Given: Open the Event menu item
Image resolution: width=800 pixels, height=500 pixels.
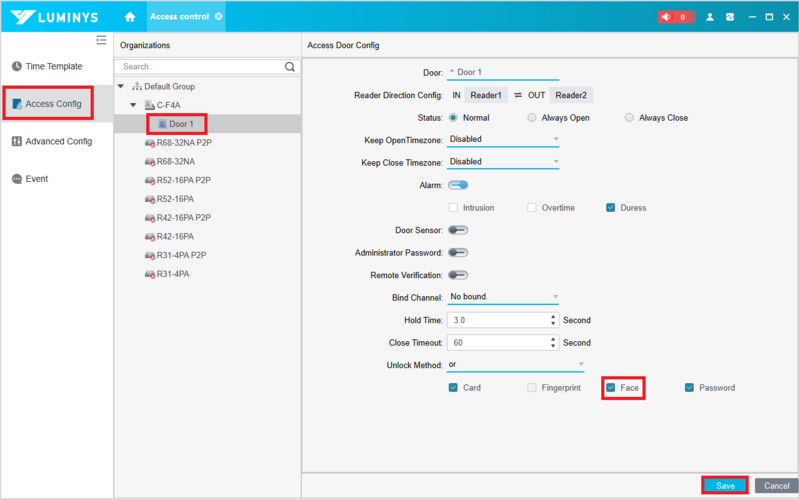Looking at the screenshot, I should click(x=30, y=179).
